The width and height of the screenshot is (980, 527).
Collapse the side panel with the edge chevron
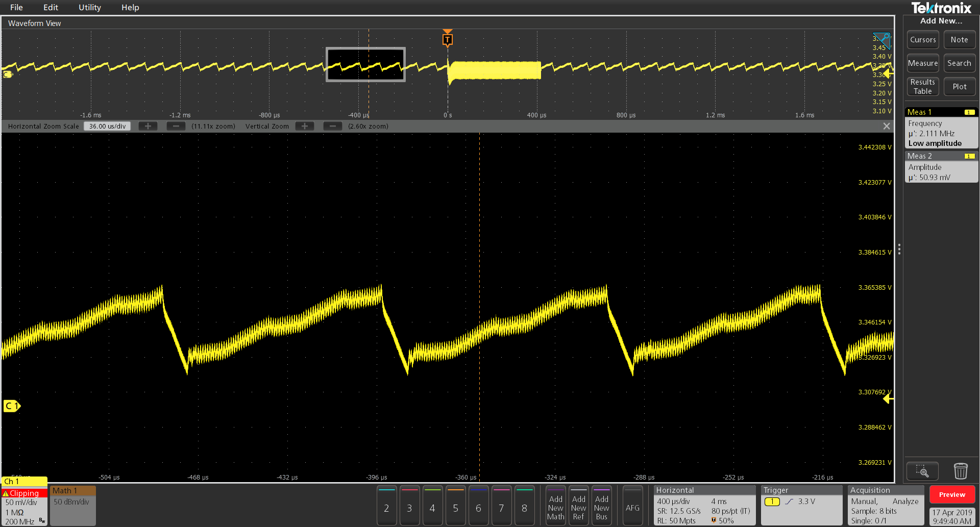click(899, 249)
